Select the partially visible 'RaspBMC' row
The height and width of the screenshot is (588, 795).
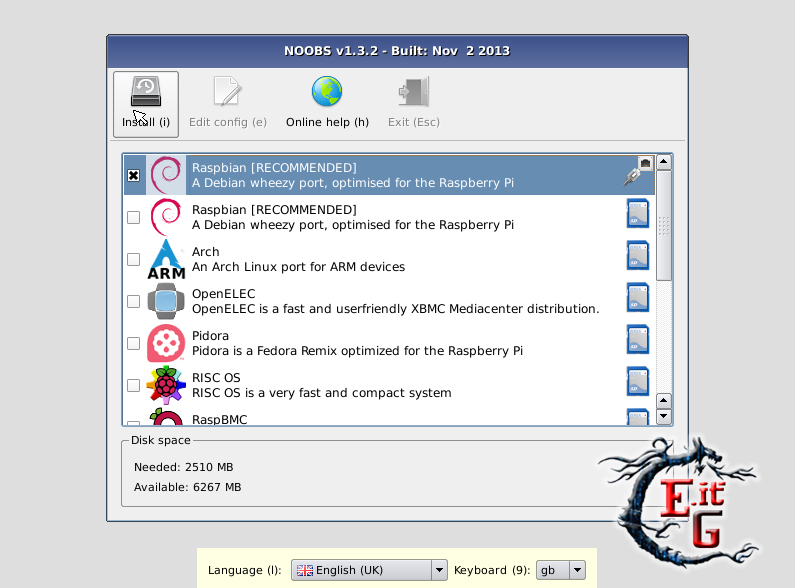click(389, 417)
